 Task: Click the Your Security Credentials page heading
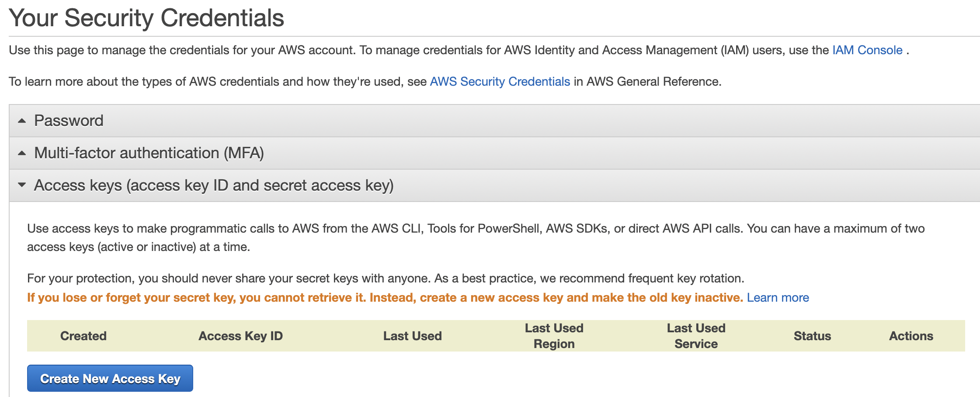[146, 18]
